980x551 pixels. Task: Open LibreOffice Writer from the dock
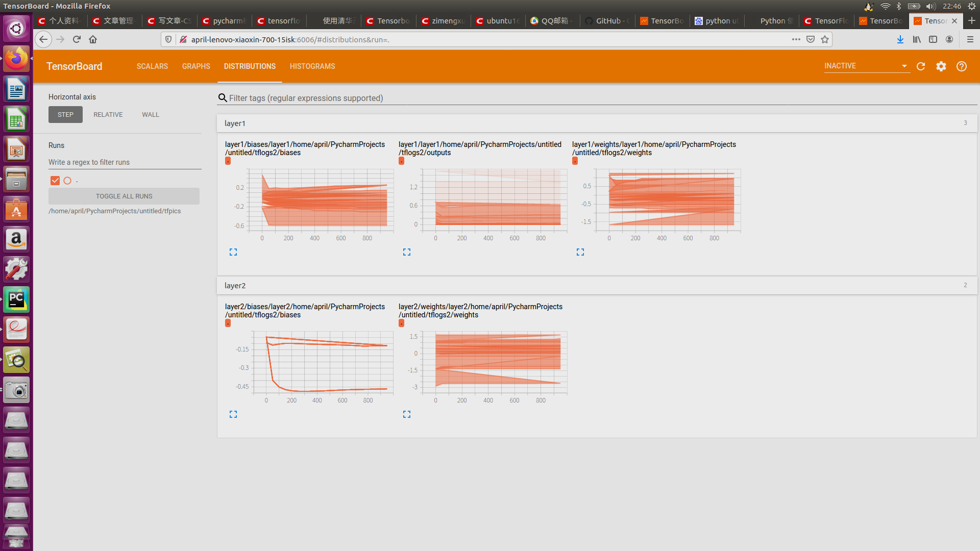pos(16,89)
